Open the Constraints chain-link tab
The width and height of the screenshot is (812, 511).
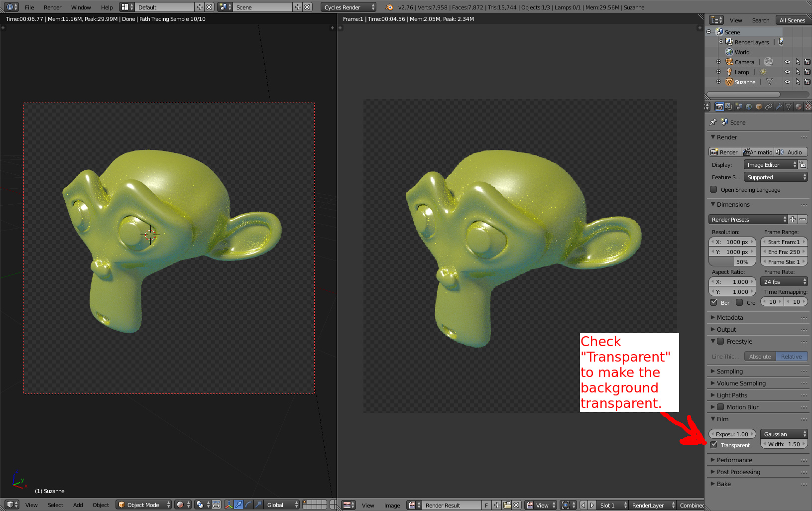[769, 107]
